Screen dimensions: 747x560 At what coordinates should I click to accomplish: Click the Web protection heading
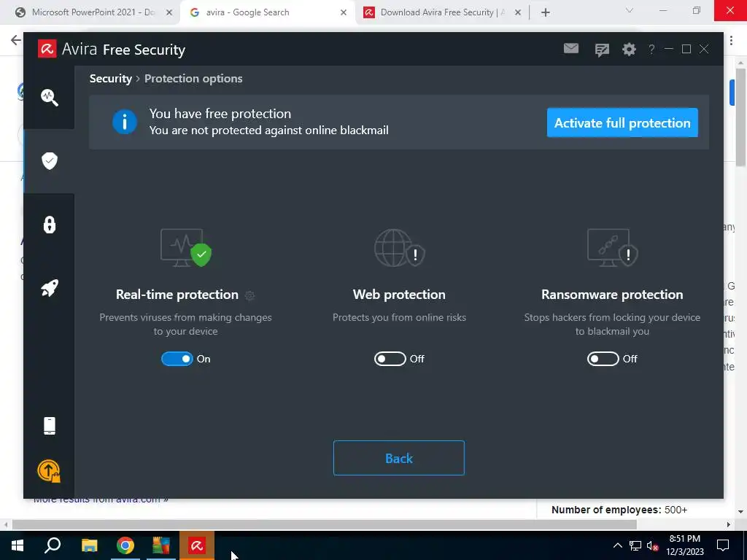pos(399,295)
